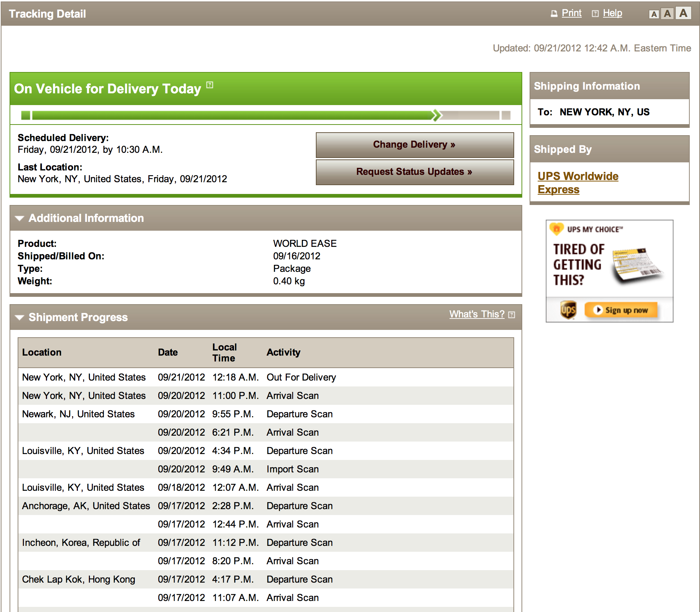Click the 'NEW YORK, NY, US' destination text

[605, 112]
